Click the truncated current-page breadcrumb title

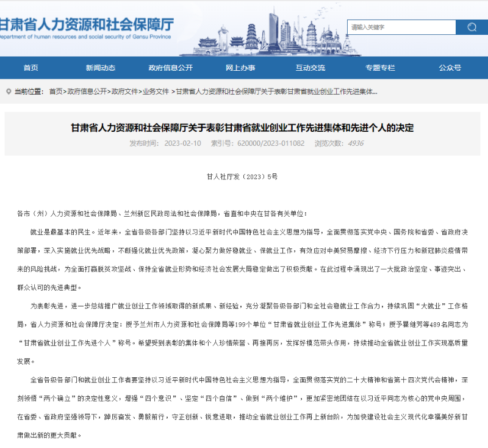[276, 92]
